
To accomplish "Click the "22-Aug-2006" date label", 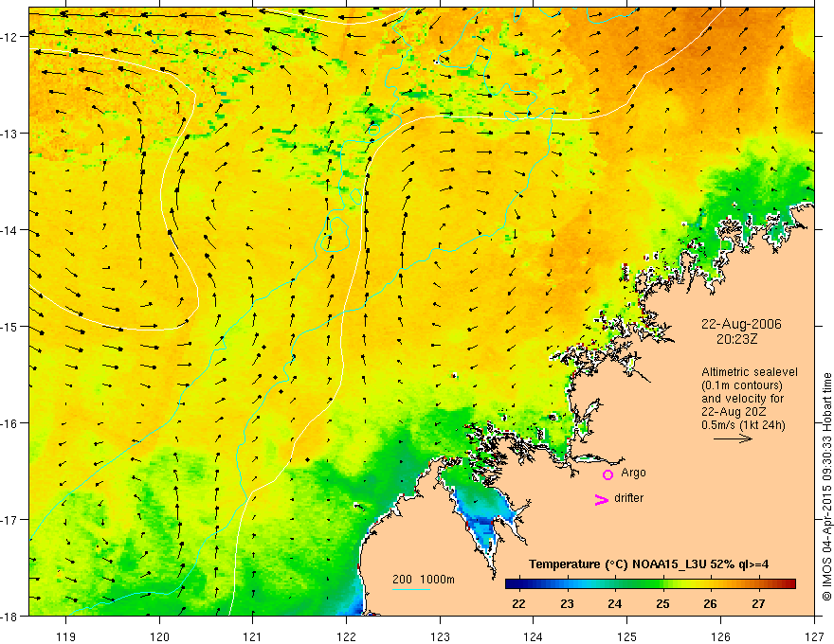I will [741, 324].
